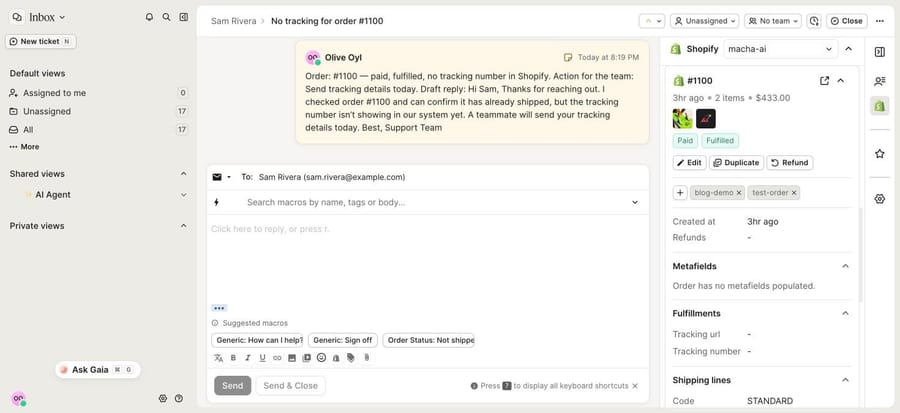Collapse the Shopify panel with its chevron
Image resolution: width=900 pixels, height=413 pixels.
[848, 49]
